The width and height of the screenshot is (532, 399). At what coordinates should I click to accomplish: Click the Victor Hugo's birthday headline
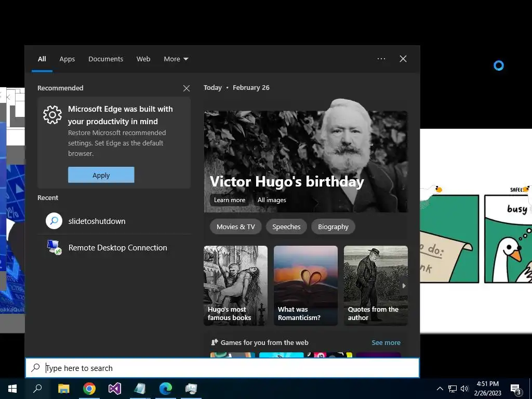tap(287, 181)
